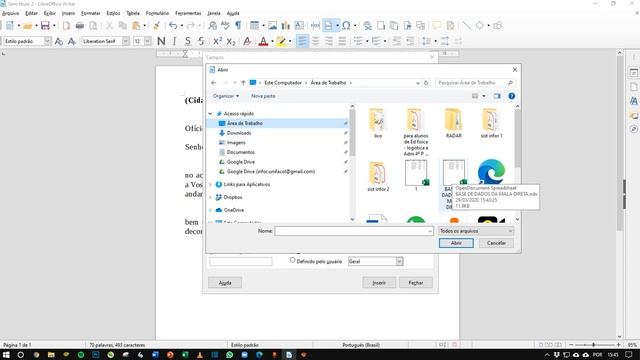The image size is (640, 360).
Task: Click the Print icon in Writer toolbar
Action: click(x=80, y=26)
